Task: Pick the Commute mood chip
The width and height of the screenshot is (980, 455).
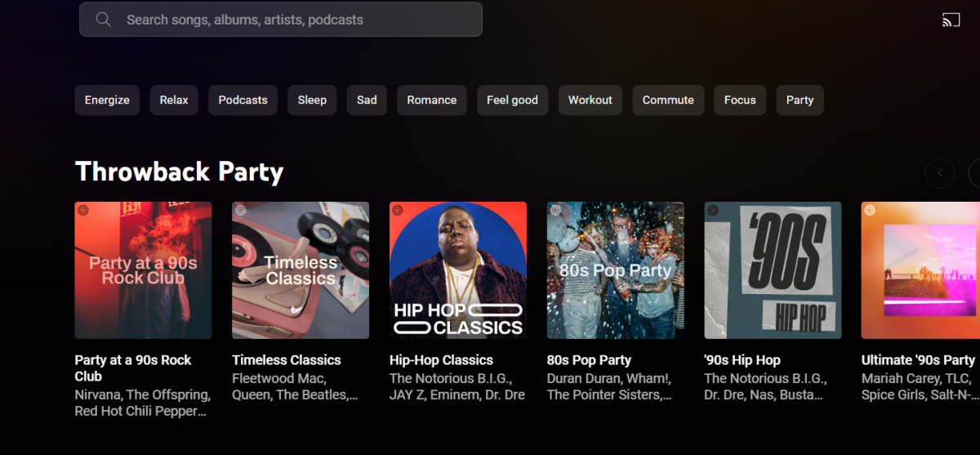Action: click(668, 100)
